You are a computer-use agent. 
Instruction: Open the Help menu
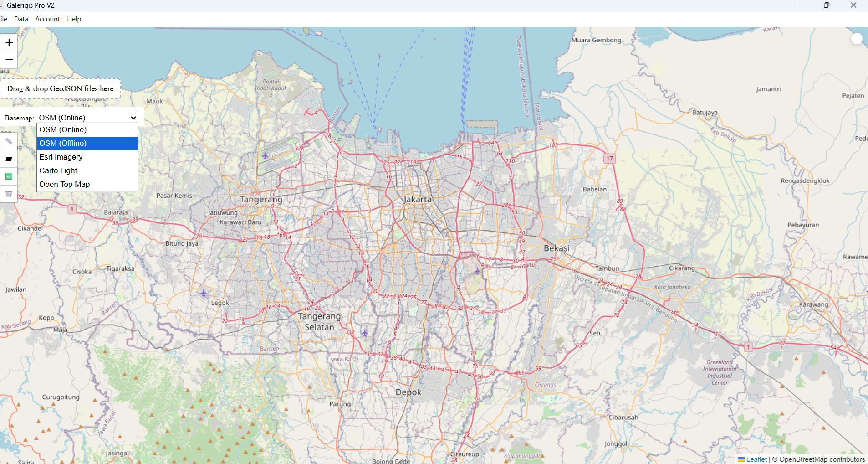point(74,19)
